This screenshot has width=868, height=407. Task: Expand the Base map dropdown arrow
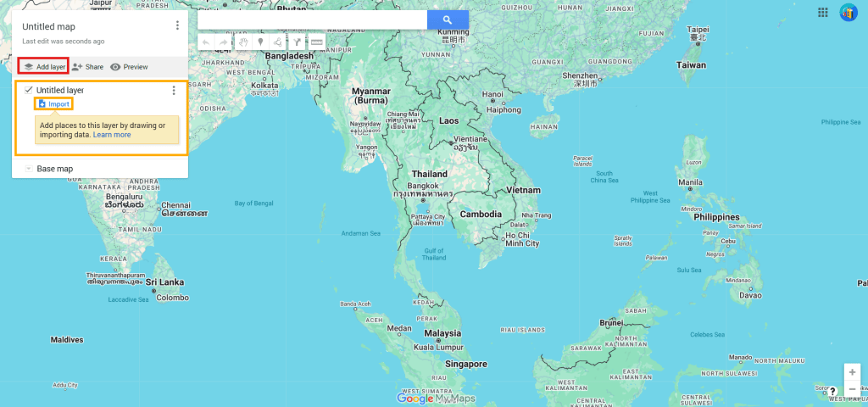(x=28, y=169)
